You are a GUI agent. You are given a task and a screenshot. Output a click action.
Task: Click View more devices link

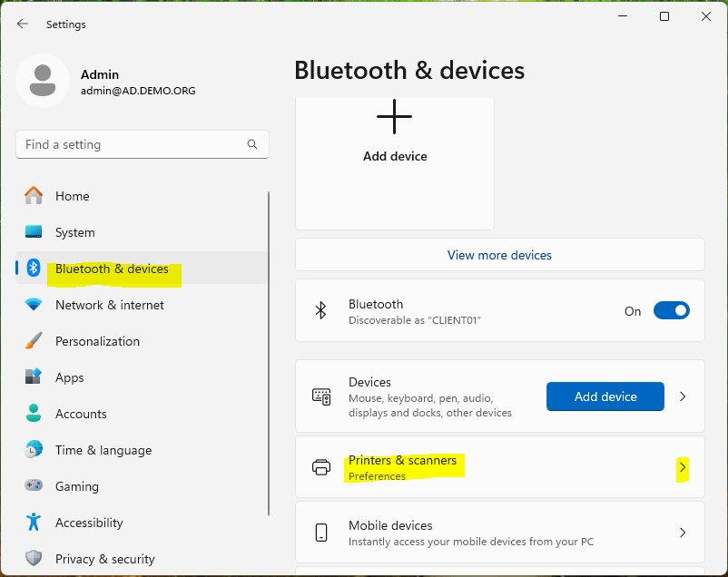point(499,255)
